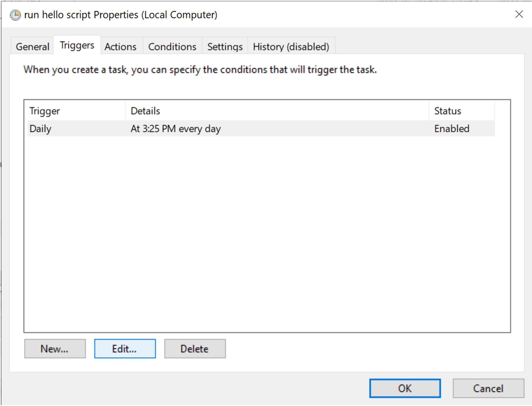Viewport: 532px width, 406px height.
Task: Open the Settings tab
Action: pos(225,46)
